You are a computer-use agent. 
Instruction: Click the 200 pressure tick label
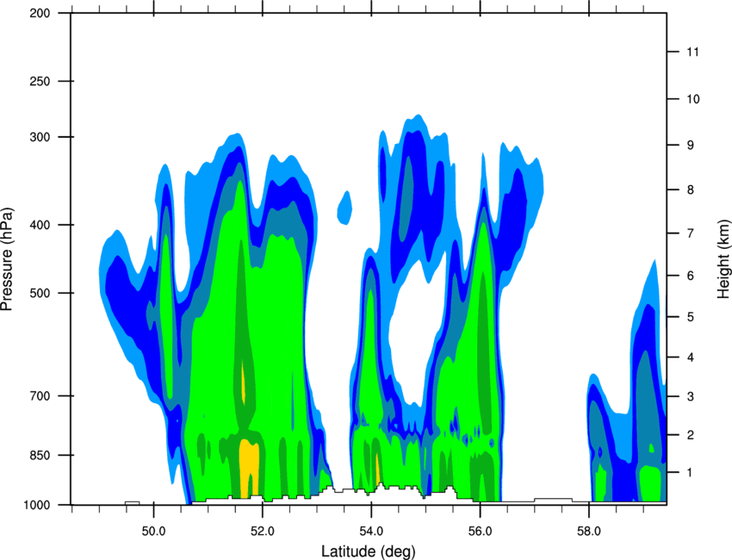(40, 13)
